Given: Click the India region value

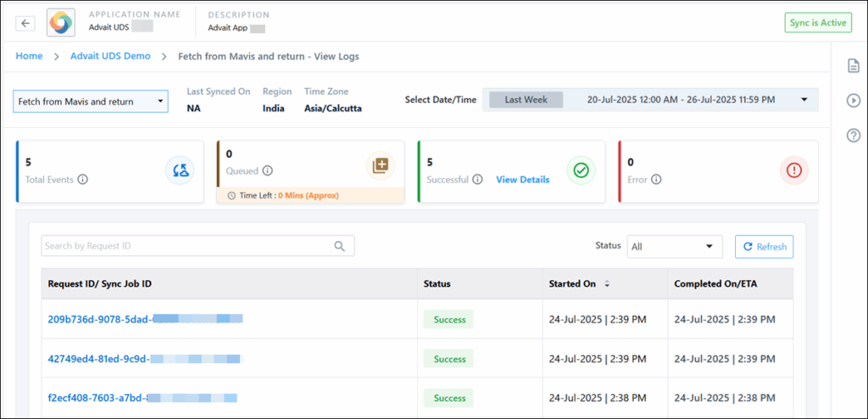Looking at the screenshot, I should (x=274, y=109).
